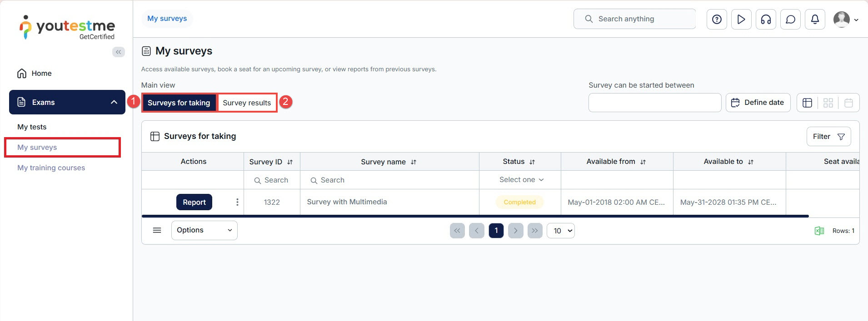Screen dimensions: 868x321
Task: Click the YouTestMe GetCertified logo
Action: click(67, 28)
